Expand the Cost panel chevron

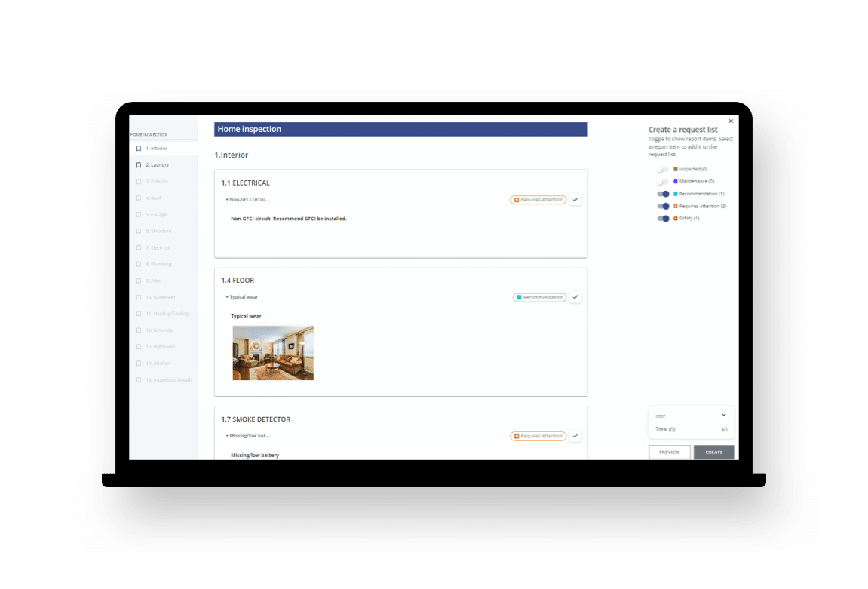point(724,415)
